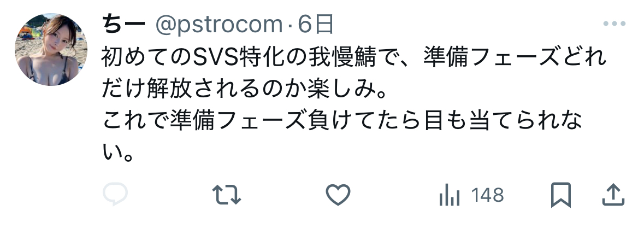Open the tweet via the line starting 初めてのSVS特化
Image resolution: width=644 pixels, height=228 pixels.
(353, 59)
